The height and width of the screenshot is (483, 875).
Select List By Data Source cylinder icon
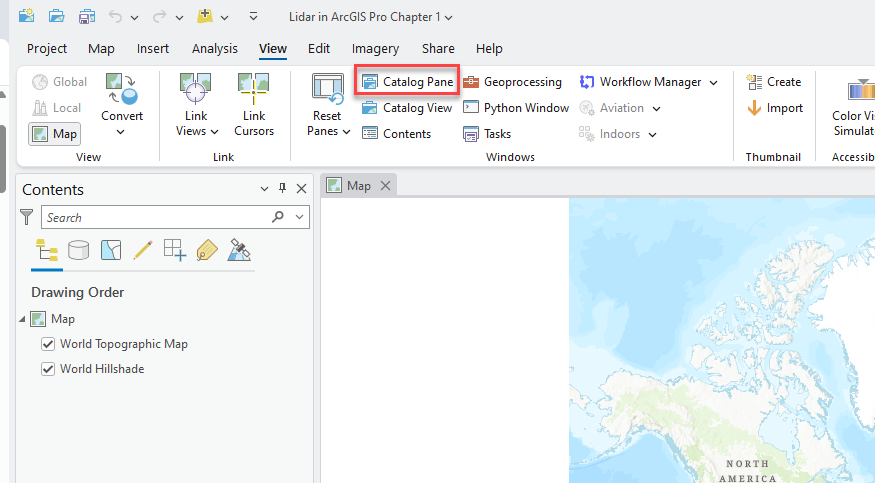pos(79,250)
